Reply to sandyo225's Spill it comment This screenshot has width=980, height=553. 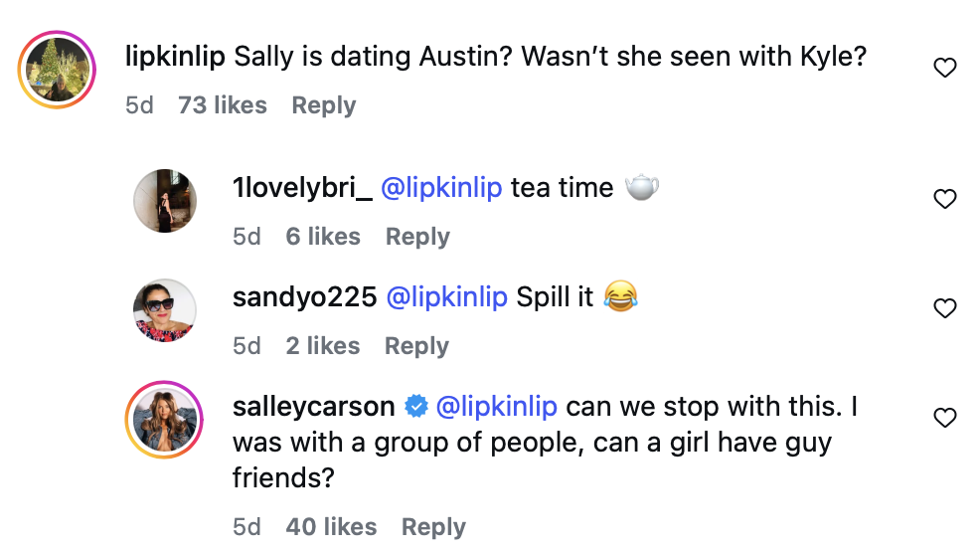[x=416, y=346]
